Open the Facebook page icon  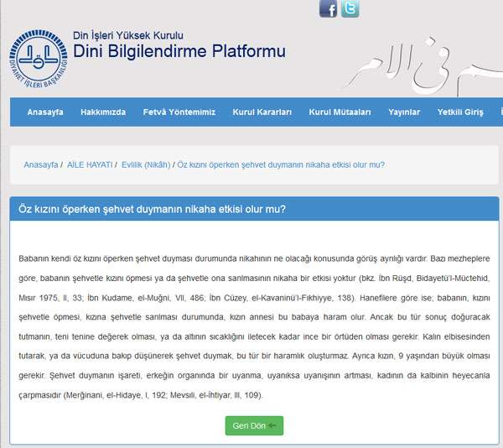pyautogui.click(x=328, y=9)
